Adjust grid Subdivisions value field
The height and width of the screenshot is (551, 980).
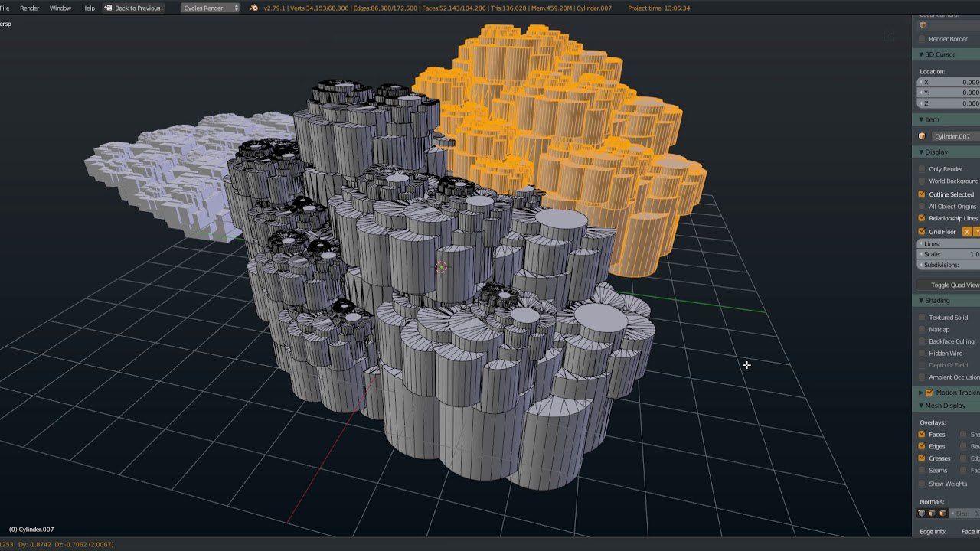coord(949,265)
